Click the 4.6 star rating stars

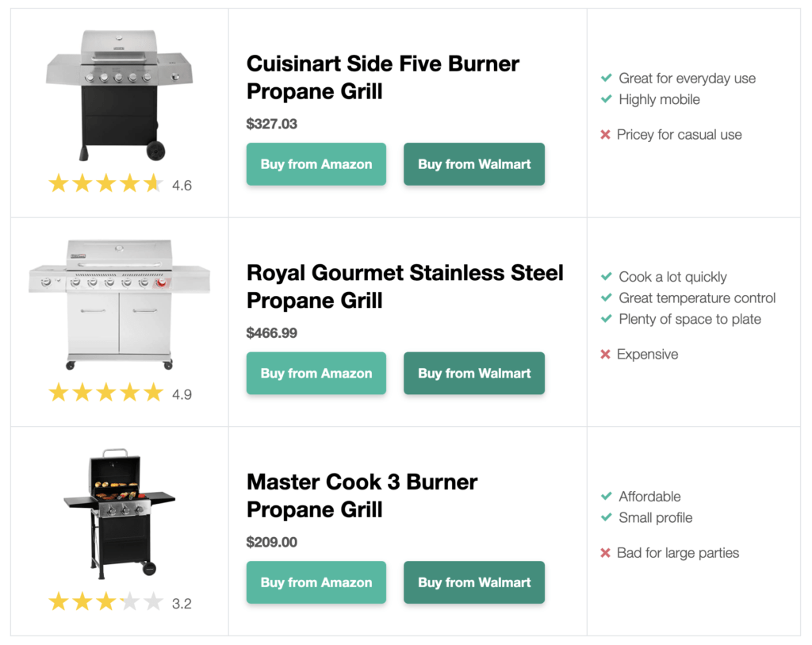[106, 183]
